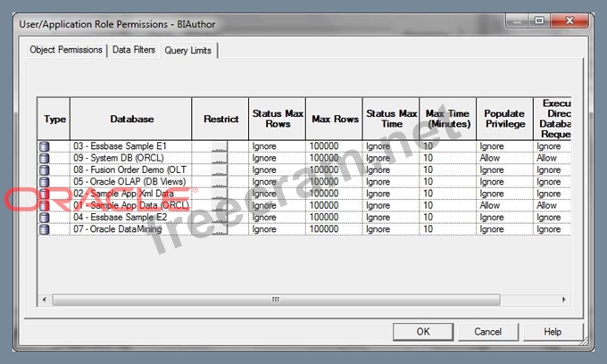Open Restrict ellipsis for 03 - Essbase Sample E1
The width and height of the screenshot is (607, 364).
(x=220, y=146)
